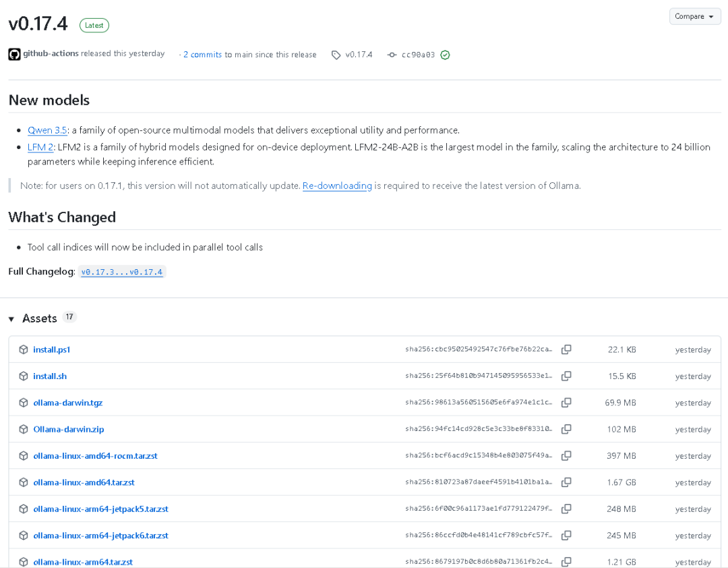Click the Assets heading
The width and height of the screenshot is (728, 568).
tap(40, 318)
